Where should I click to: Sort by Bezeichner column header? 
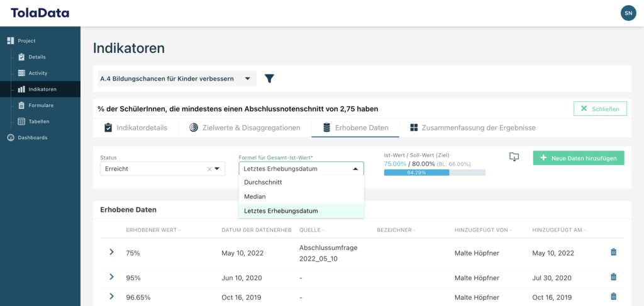click(x=396, y=230)
